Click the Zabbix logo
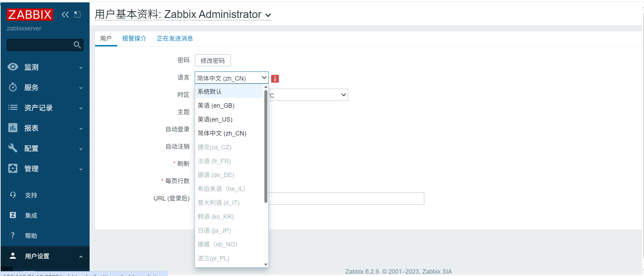The image size is (644, 276). [x=30, y=15]
